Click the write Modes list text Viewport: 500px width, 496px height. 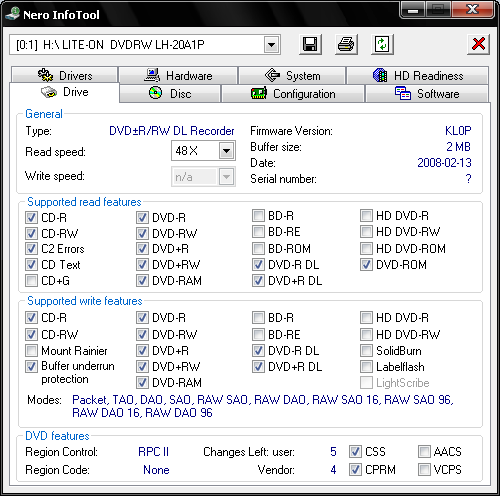pos(263,406)
